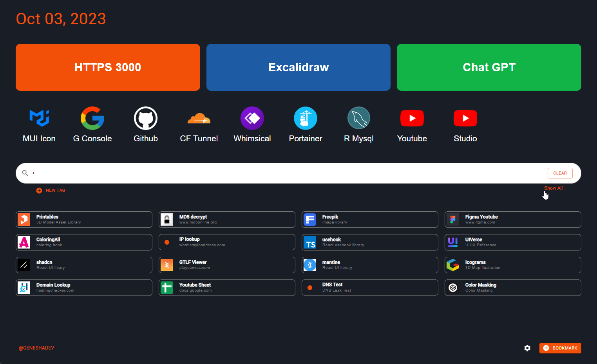Viewport: 597px width, 364px height.
Task: Open the @GENESHADEV link
Action: [x=36, y=348]
